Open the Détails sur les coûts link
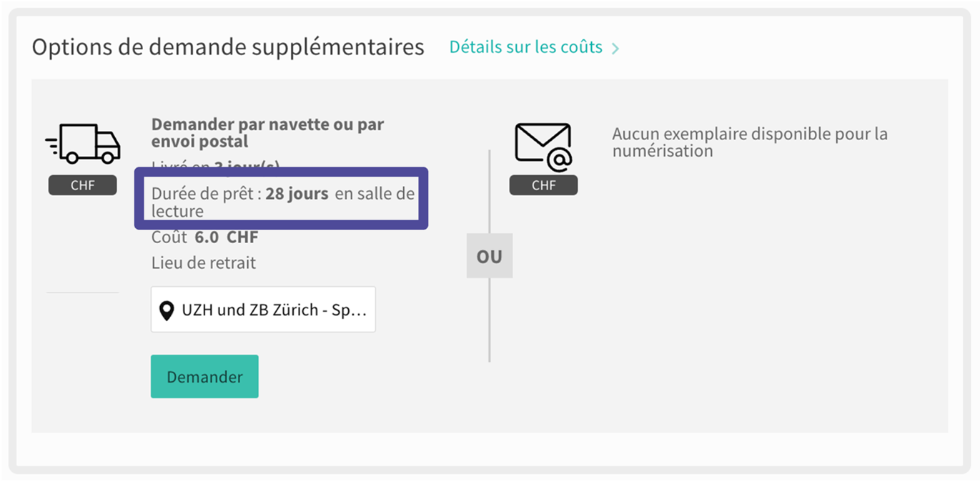Viewport: 980px width, 482px height. click(525, 47)
